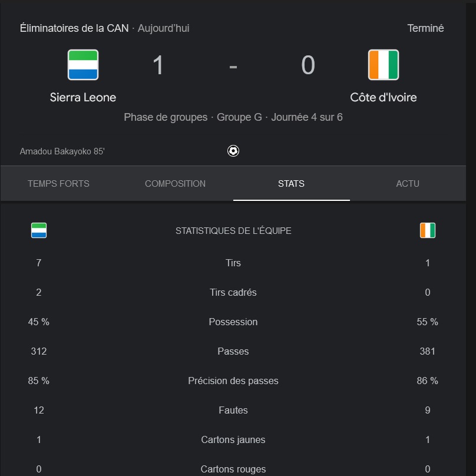This screenshot has width=476, height=476.
Task: Click the large Sierra Leone flag icon
Action: pos(83,65)
